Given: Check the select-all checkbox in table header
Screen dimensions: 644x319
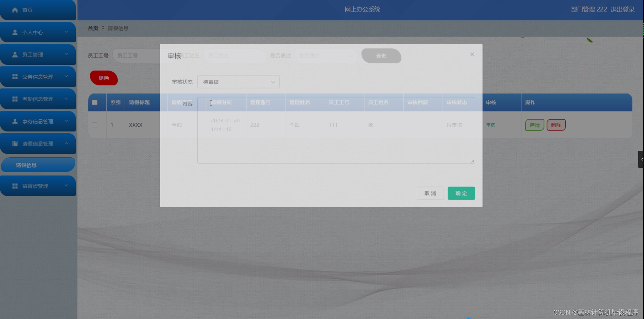Looking at the screenshot, I should tap(95, 102).
